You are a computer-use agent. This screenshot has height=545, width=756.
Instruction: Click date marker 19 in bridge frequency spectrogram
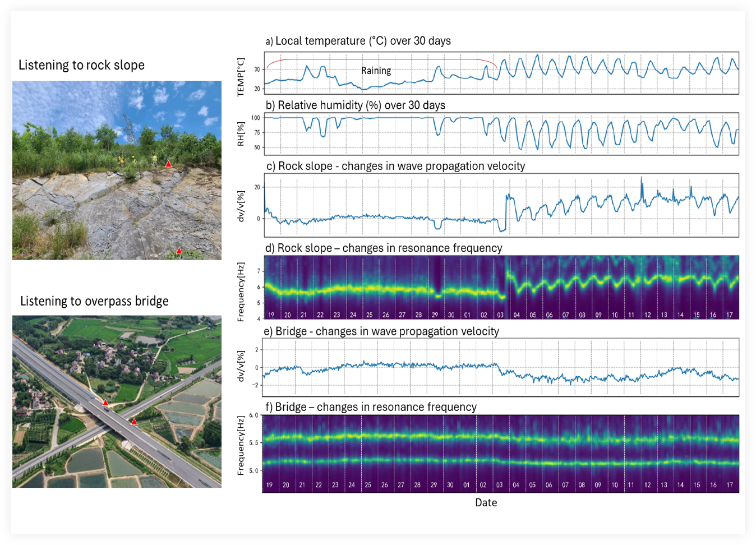click(x=269, y=485)
